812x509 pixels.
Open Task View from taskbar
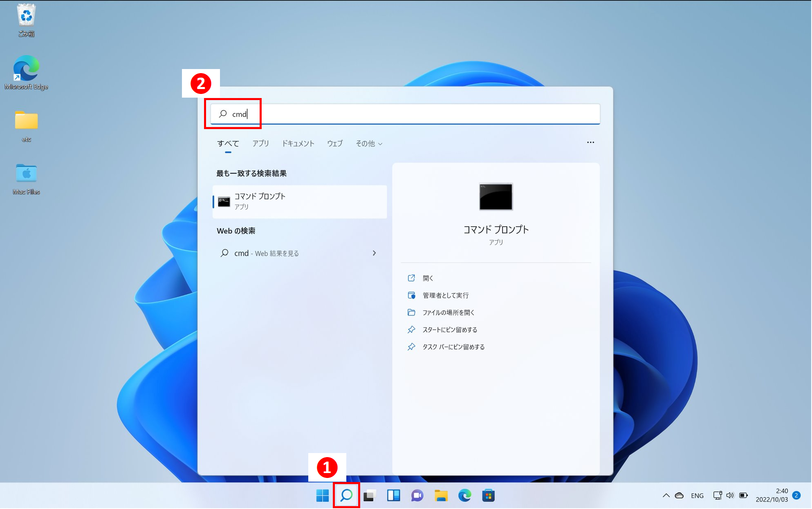pos(370,496)
